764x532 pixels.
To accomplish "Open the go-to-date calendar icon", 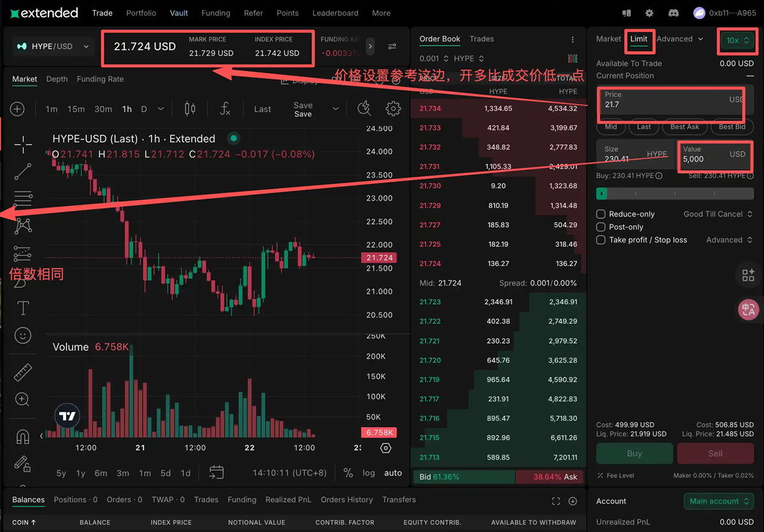I will [216, 472].
